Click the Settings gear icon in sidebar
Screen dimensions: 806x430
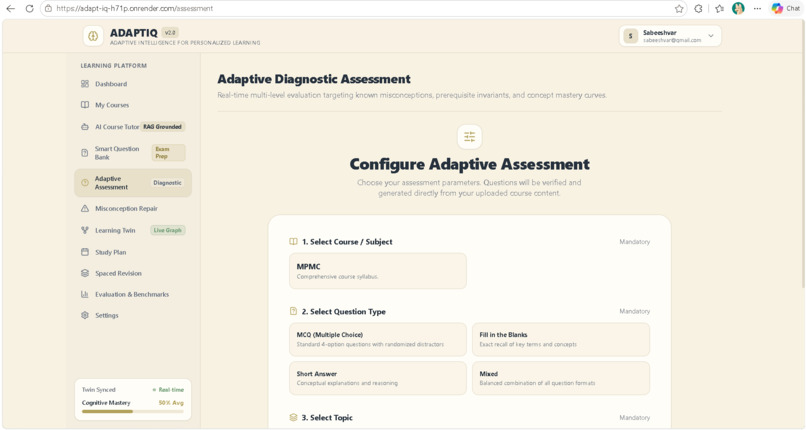tap(85, 315)
